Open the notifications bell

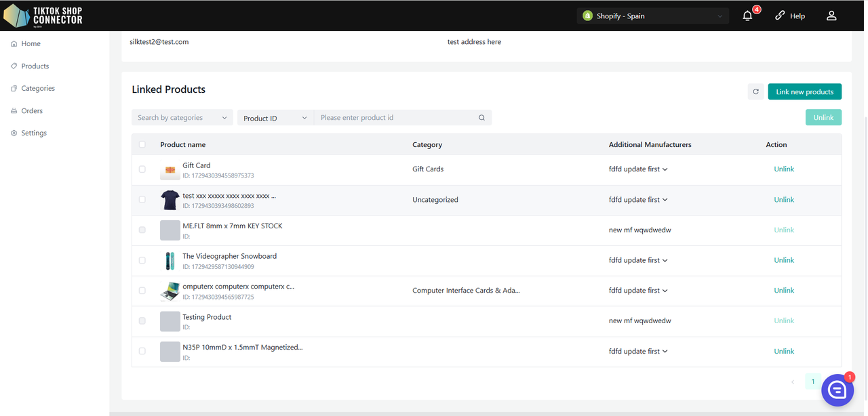747,16
